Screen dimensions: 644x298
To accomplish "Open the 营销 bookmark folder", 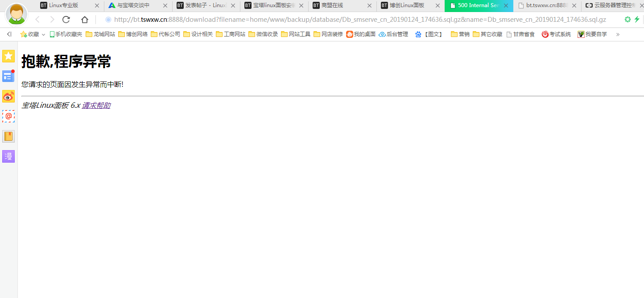I will [460, 34].
